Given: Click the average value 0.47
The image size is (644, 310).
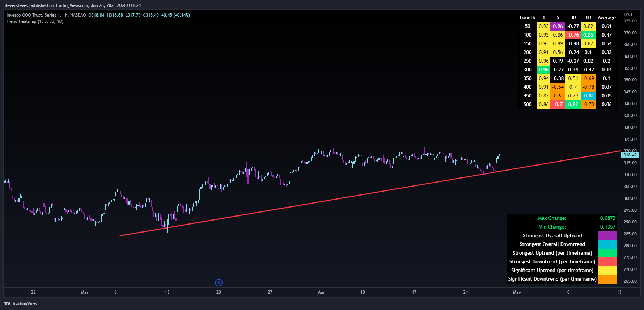Looking at the screenshot, I should [607, 35].
